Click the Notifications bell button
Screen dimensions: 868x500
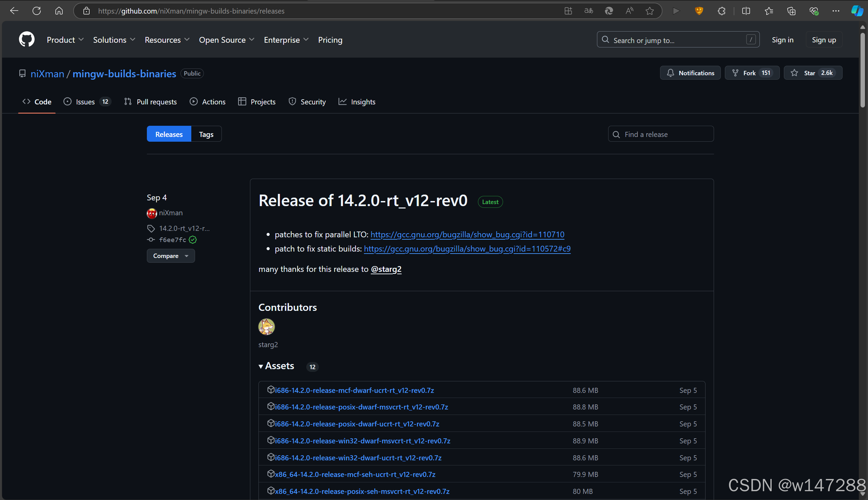point(690,73)
